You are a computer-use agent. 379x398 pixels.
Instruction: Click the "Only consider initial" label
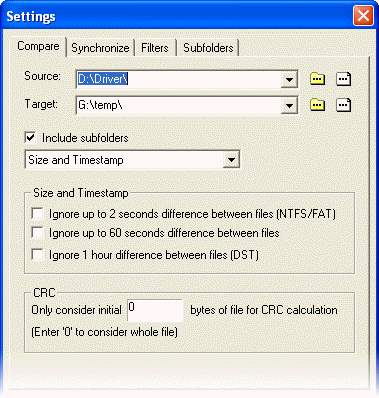click(76, 310)
